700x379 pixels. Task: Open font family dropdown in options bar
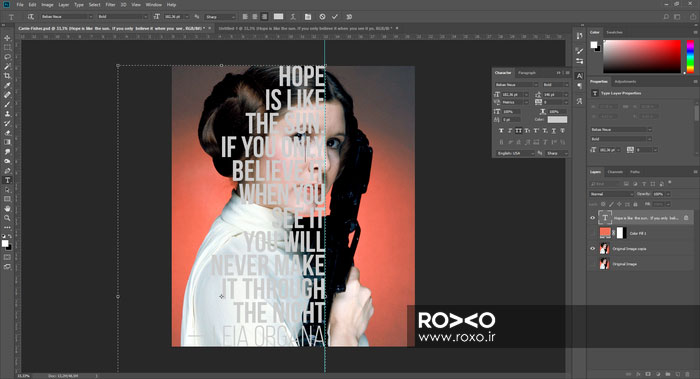67,17
